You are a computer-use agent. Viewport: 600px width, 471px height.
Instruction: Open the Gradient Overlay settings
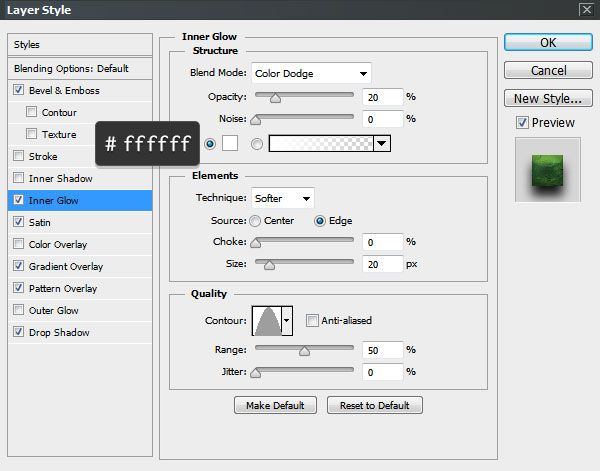coord(66,266)
